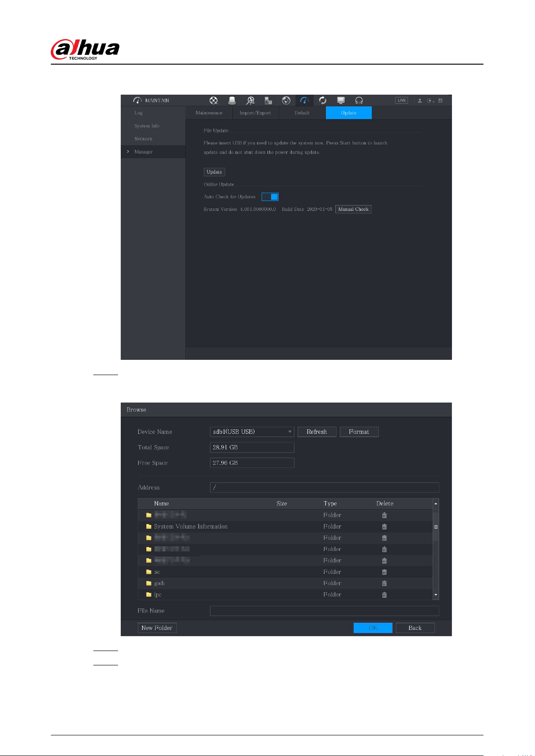Image resolution: width=535 pixels, height=756 pixels.
Task: Select the Update tab
Action: click(349, 113)
